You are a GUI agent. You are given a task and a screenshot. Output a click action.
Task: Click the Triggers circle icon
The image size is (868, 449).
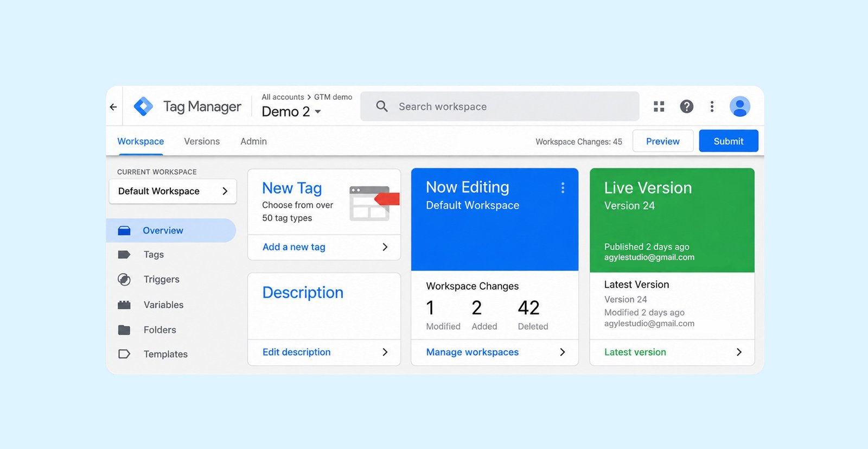point(124,280)
